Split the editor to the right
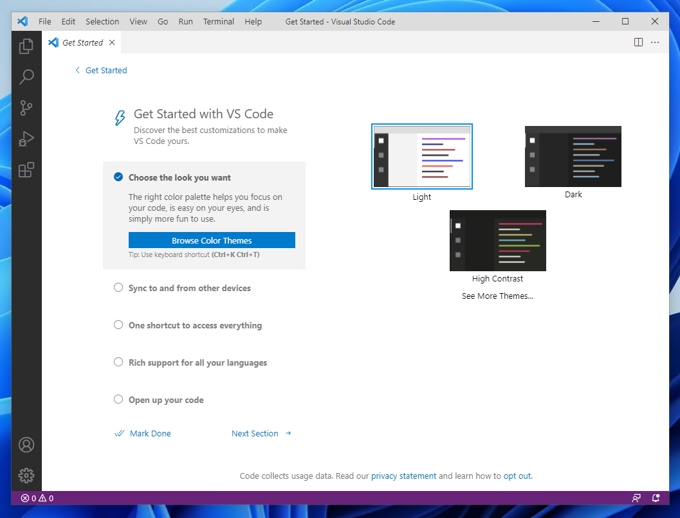680x518 pixels. [638, 42]
